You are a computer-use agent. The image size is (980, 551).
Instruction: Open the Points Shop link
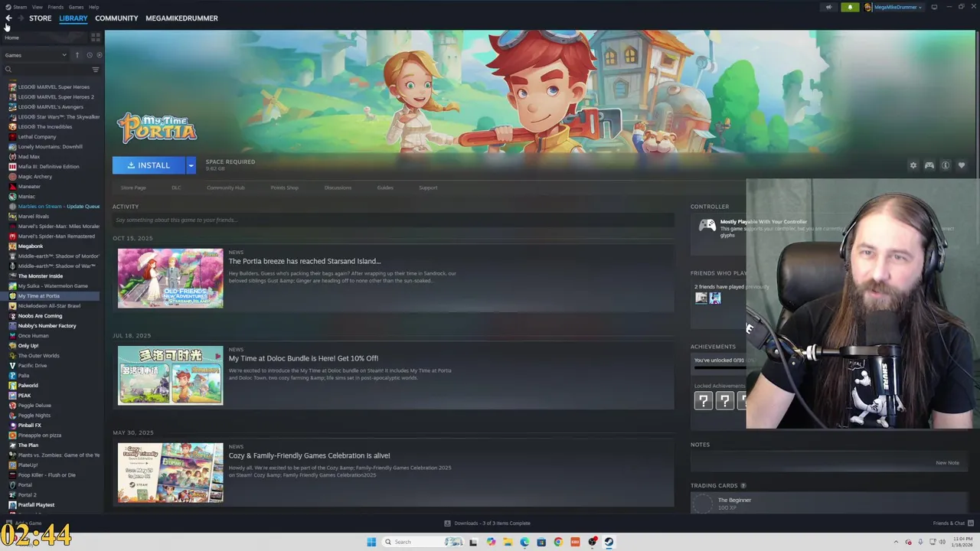(x=284, y=187)
